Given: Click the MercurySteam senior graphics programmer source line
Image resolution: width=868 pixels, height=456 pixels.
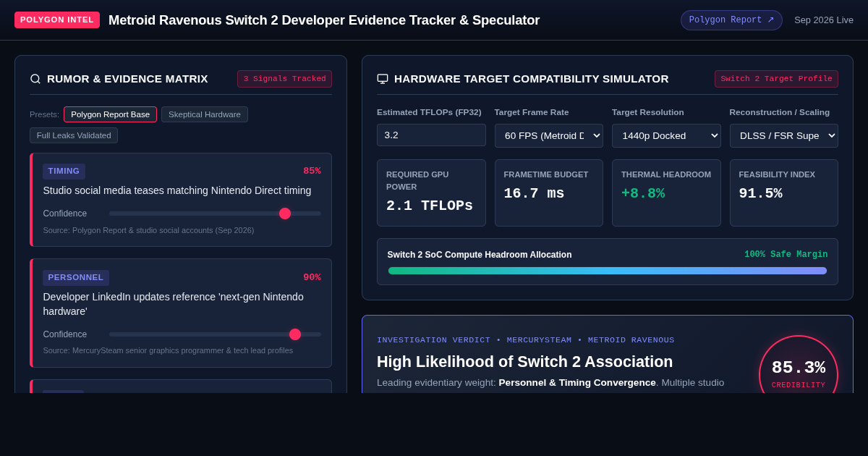Looking at the screenshot, I should coord(168,350).
